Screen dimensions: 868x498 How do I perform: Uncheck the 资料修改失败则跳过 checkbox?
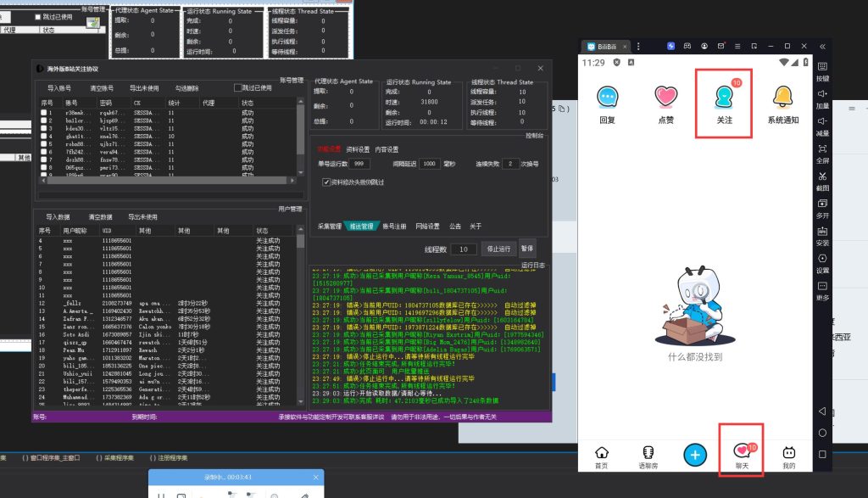point(327,182)
